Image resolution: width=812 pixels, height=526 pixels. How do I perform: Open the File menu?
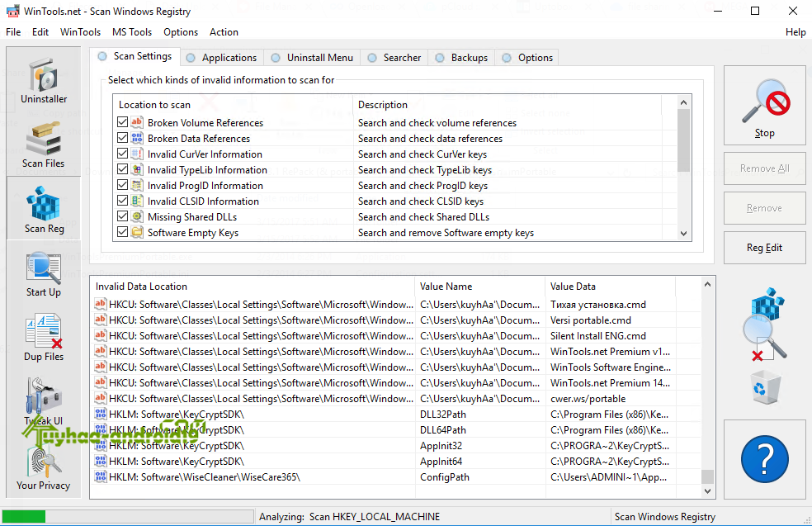point(13,32)
